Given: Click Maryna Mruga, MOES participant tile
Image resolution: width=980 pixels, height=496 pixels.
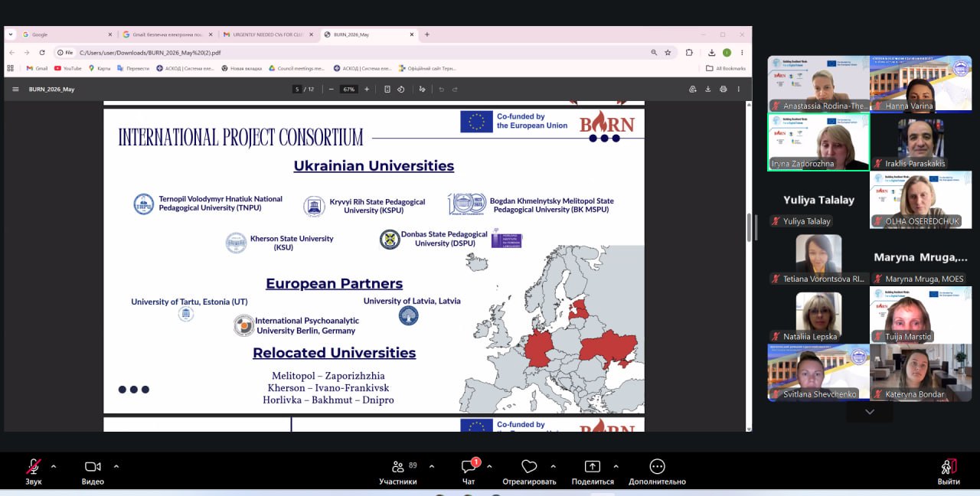Looking at the screenshot, I should [x=921, y=257].
